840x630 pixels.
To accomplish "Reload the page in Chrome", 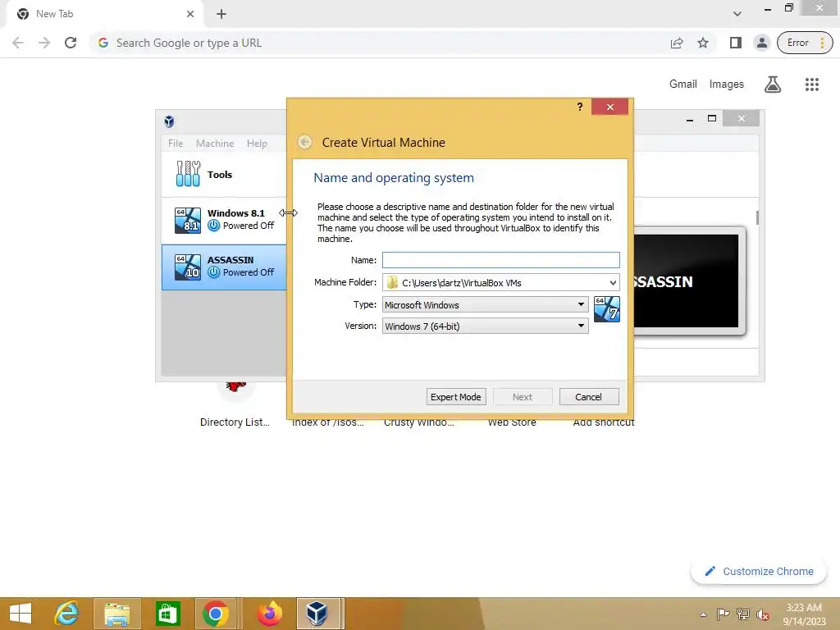I will click(71, 43).
